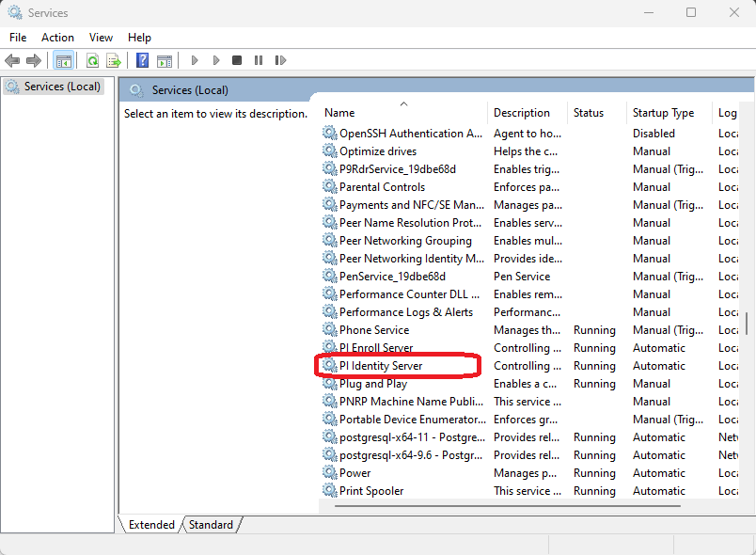Switch to the Extended tab
The height and width of the screenshot is (555, 756).
coord(151,525)
